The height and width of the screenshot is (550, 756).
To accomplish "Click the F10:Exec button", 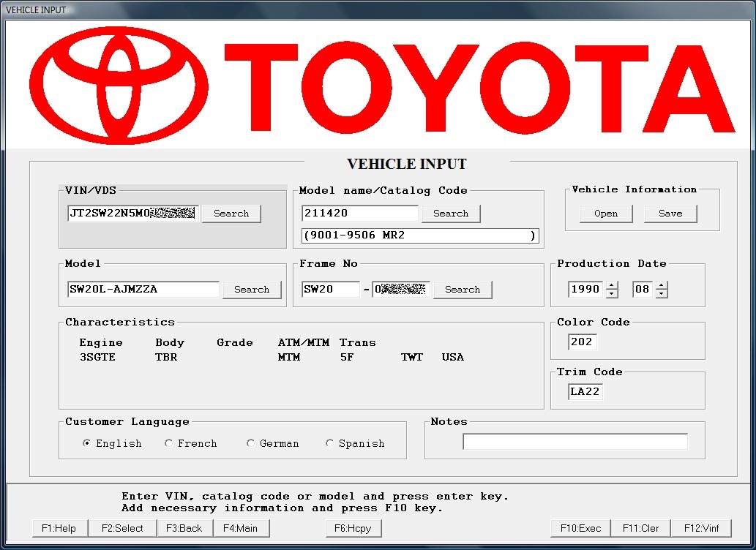I will pyautogui.click(x=580, y=528).
